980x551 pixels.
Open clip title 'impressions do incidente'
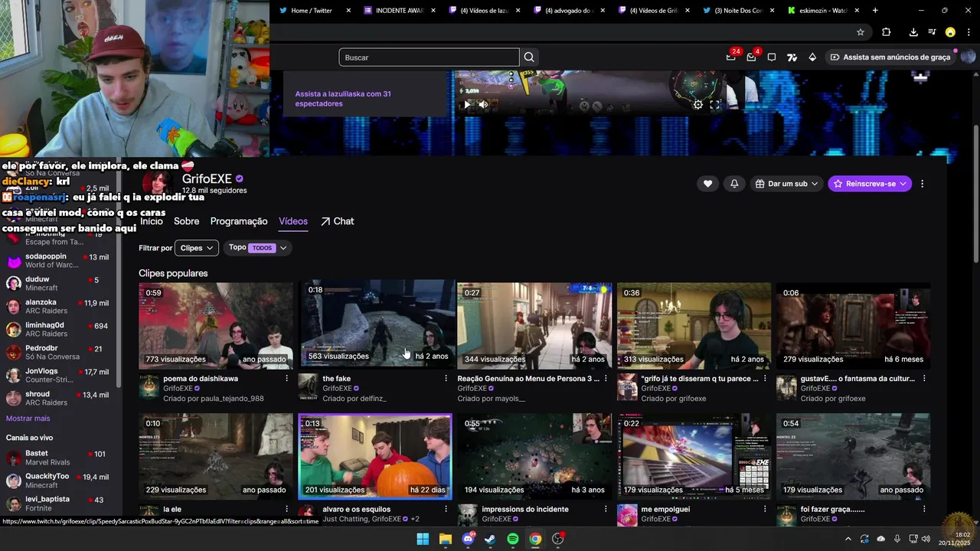(525, 509)
